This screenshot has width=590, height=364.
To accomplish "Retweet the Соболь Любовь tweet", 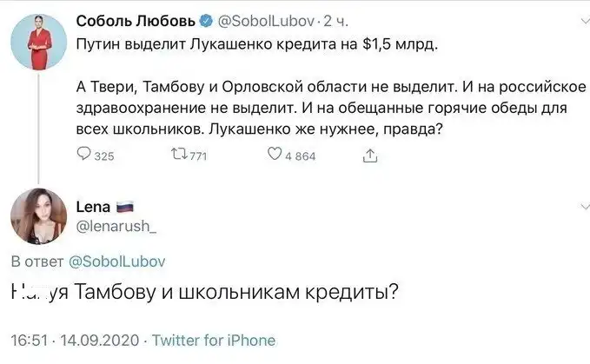I will click(172, 156).
